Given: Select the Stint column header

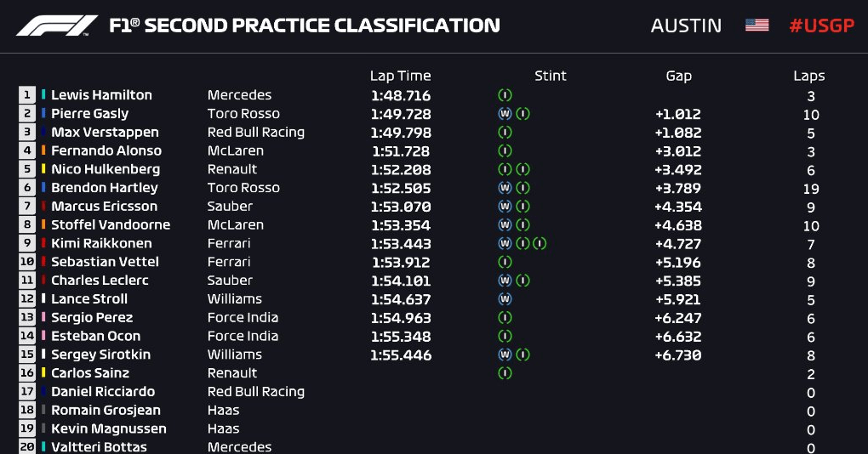Looking at the screenshot, I should (551, 75).
